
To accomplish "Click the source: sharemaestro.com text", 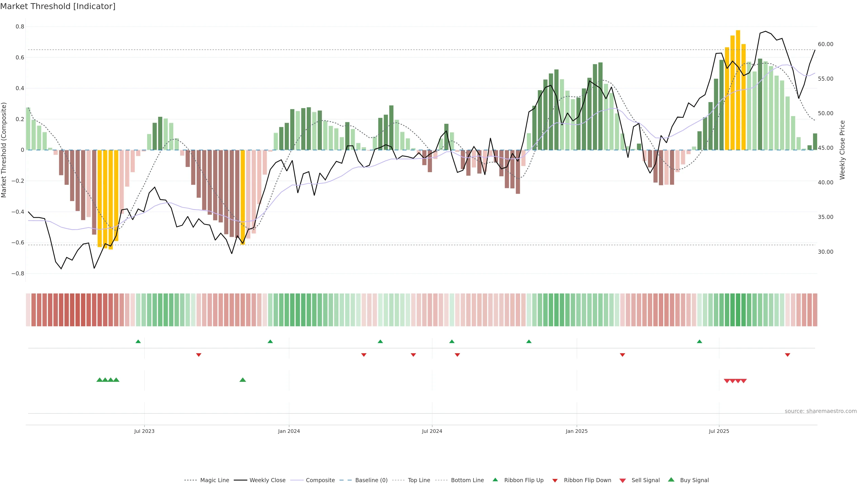I will click(x=821, y=411).
